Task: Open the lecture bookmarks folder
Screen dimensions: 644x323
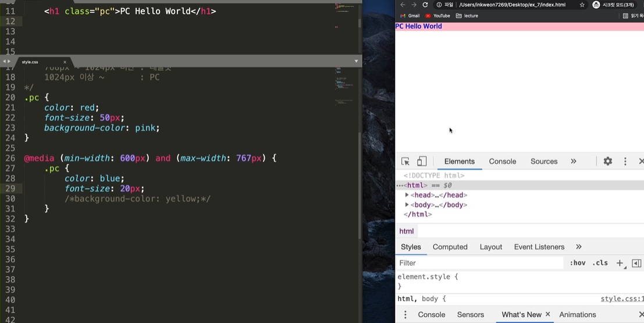Action: tap(467, 16)
